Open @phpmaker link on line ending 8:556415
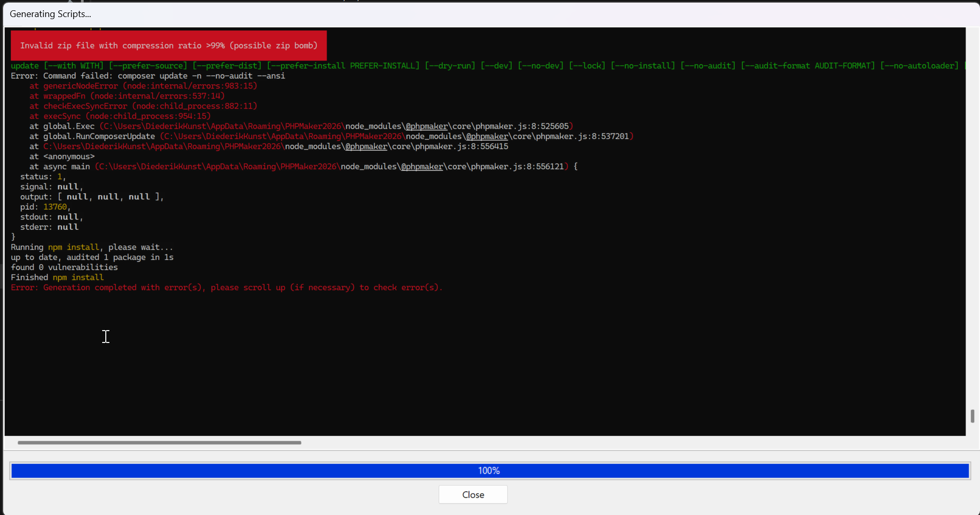Screen dimensions: 980x515 click(366, 147)
